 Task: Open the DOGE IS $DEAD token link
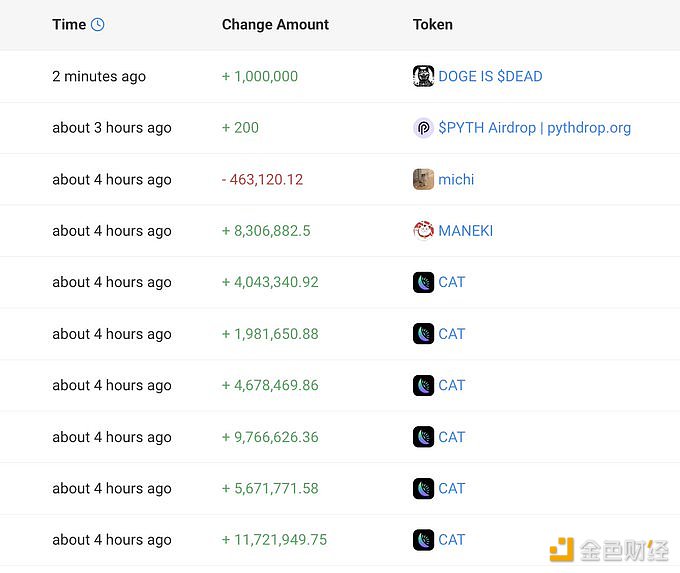pos(490,76)
